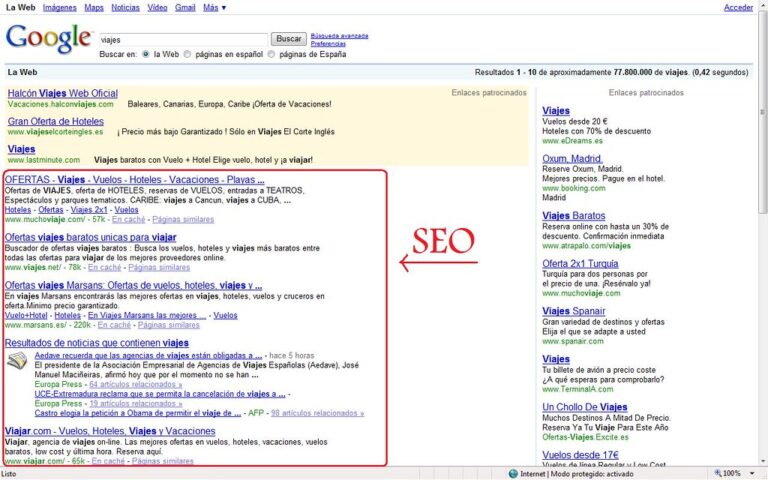Open 'Gran Oferta de Hoteles' ad
768x480 pixels.
point(56,121)
